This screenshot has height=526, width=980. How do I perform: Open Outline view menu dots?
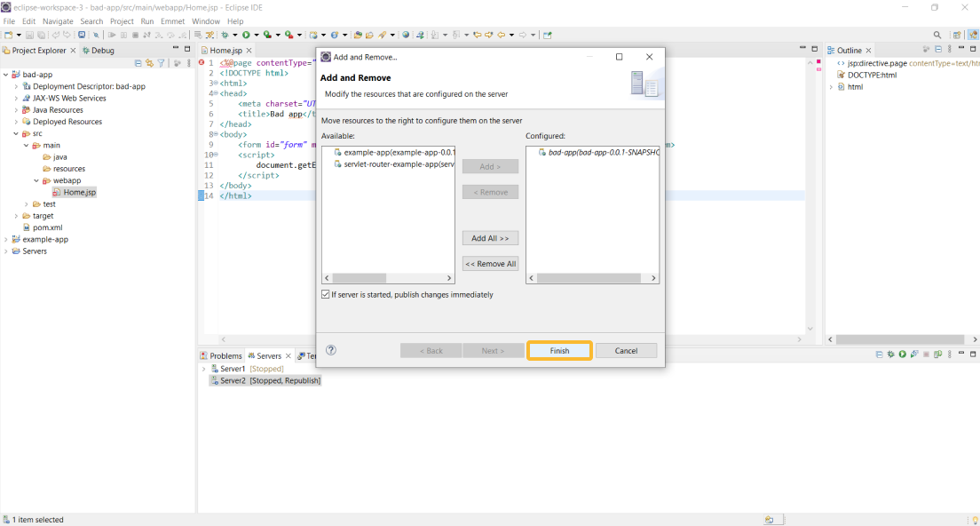click(x=950, y=50)
